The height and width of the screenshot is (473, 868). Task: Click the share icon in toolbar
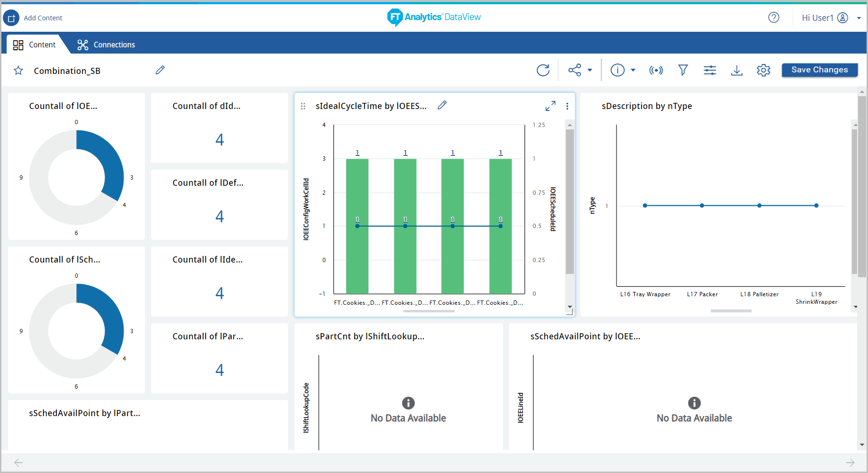[x=574, y=70]
